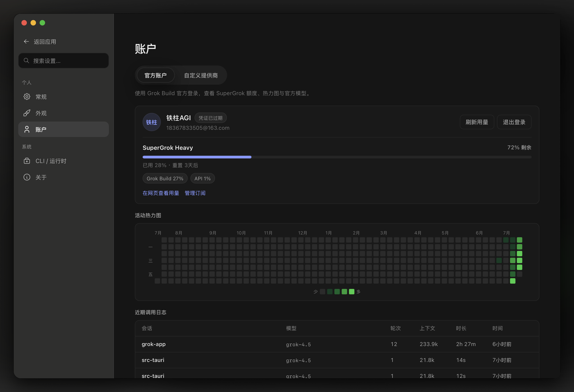The image size is (574, 392).
Task: Click the 铁柱AGI account name
Action: pyautogui.click(x=178, y=118)
